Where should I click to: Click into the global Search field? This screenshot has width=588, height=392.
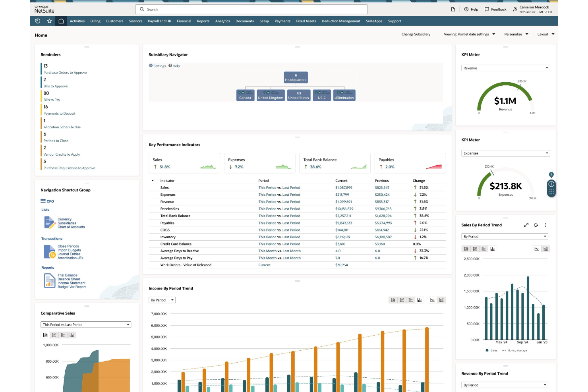pyautogui.click(x=251, y=9)
